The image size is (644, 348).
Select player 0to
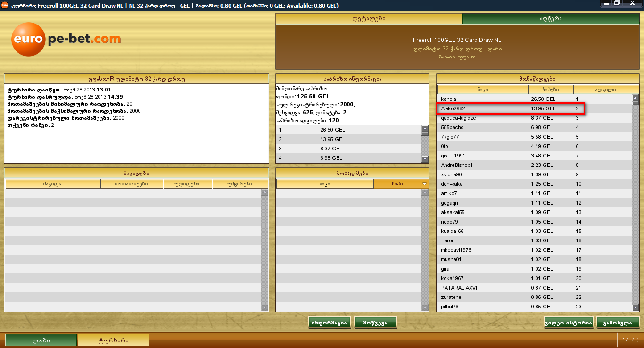[x=534, y=146]
